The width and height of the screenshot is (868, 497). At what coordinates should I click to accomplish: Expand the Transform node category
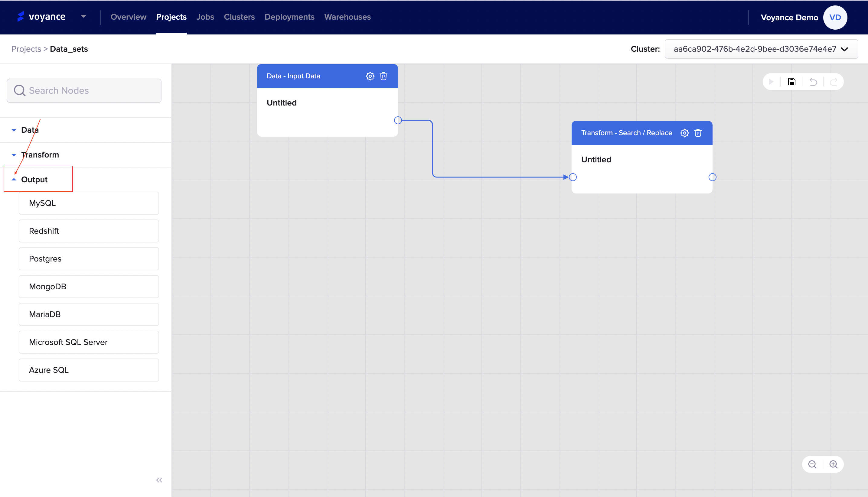[x=40, y=155]
